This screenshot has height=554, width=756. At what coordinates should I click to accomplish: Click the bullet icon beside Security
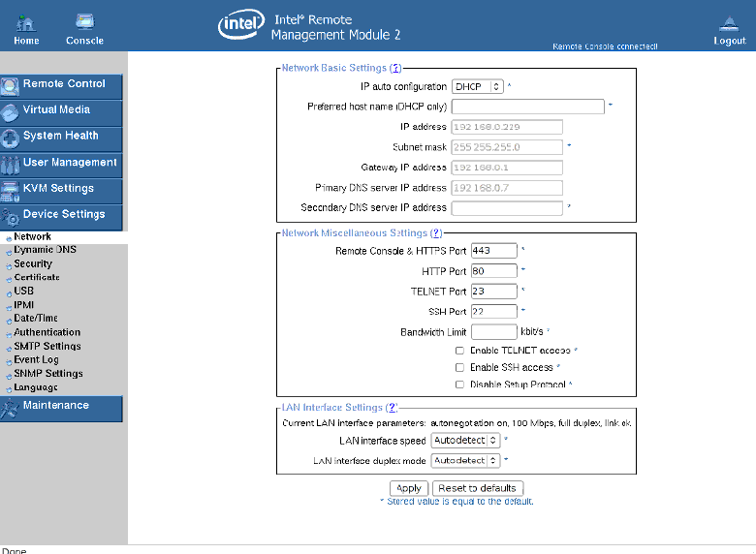tap(9, 266)
